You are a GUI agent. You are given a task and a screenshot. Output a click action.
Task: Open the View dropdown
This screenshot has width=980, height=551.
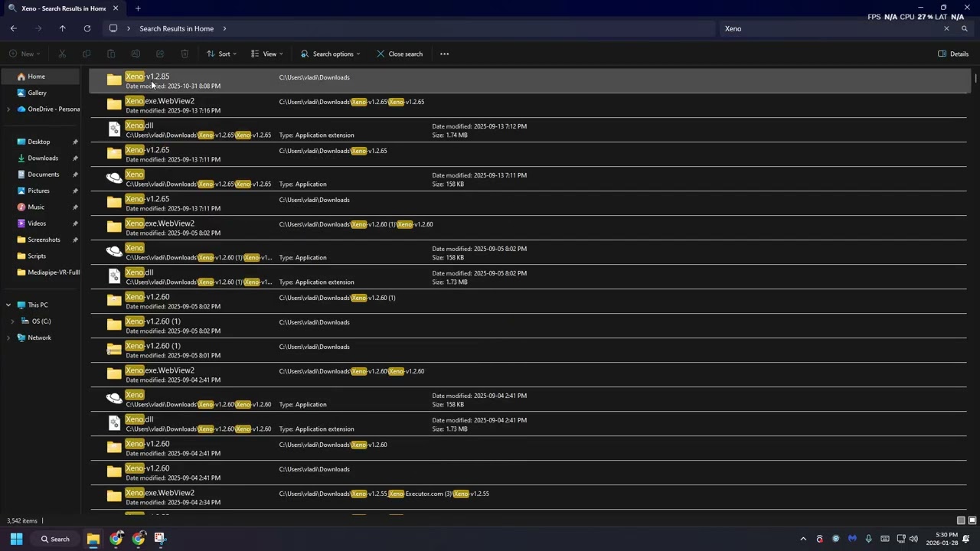[266, 54]
